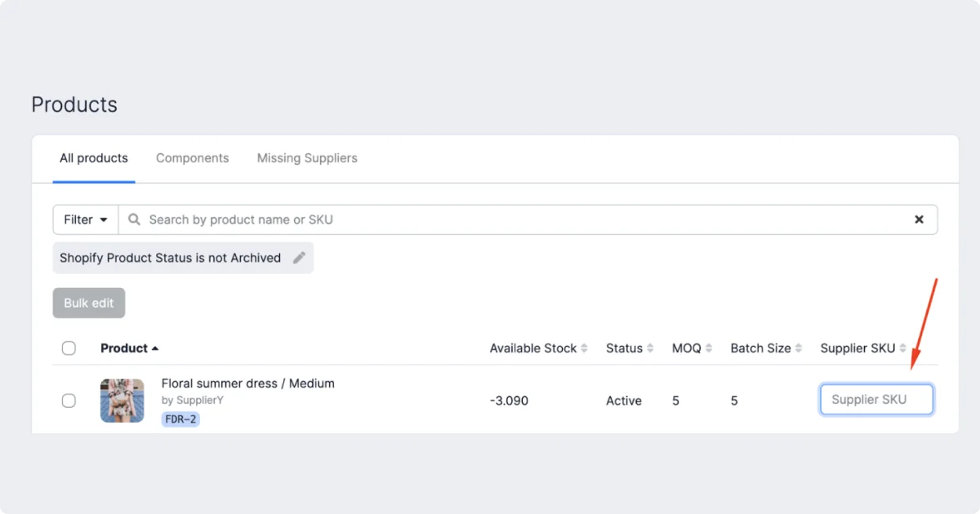Click the Supplier SKU input field
Viewport: 980px width, 514px height.
[x=876, y=400]
